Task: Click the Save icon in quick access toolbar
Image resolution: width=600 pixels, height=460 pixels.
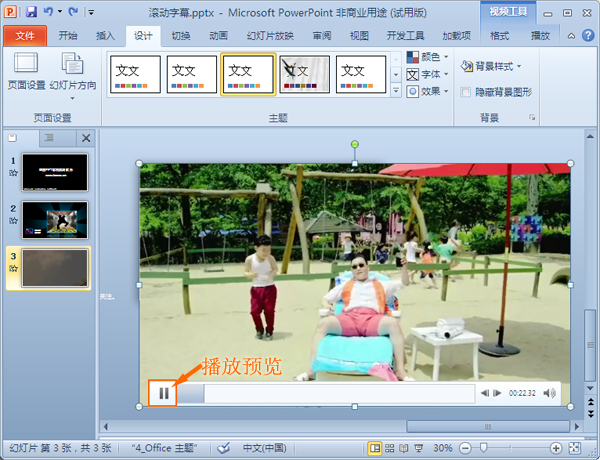Action: click(x=31, y=12)
